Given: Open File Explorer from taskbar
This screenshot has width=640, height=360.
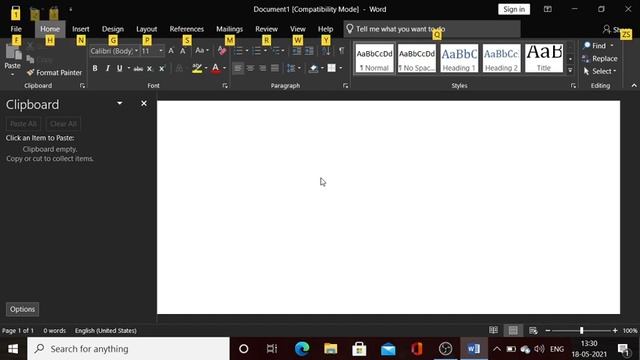Looking at the screenshot, I should pyautogui.click(x=331, y=349).
